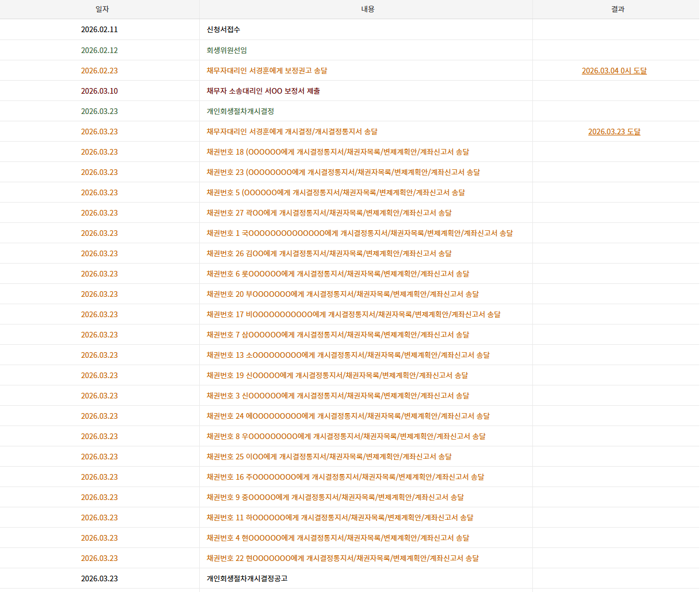Click the '결과' column header
The width and height of the screenshot is (700, 592).
618,9
